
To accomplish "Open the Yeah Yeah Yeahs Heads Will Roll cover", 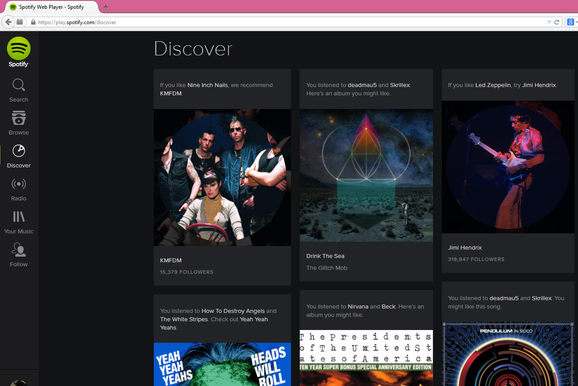I will pos(222,364).
